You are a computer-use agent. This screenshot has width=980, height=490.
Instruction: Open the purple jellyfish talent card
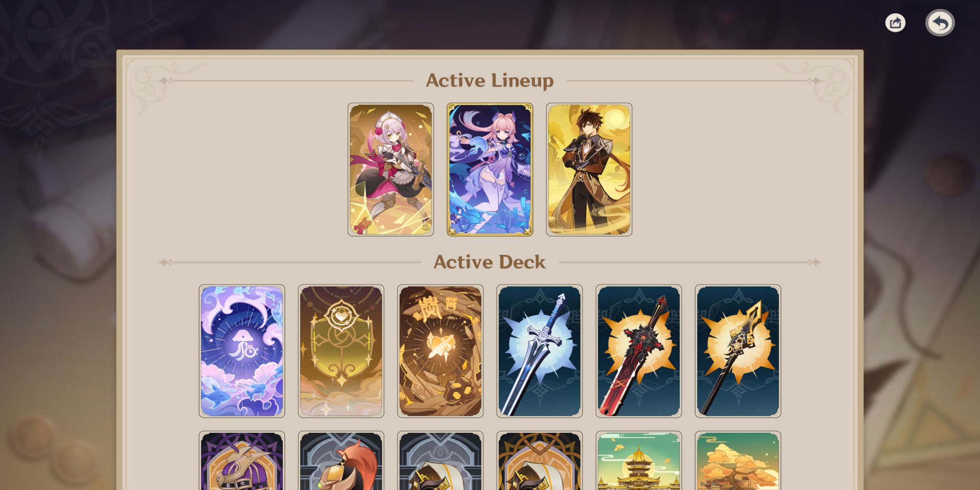(x=242, y=351)
